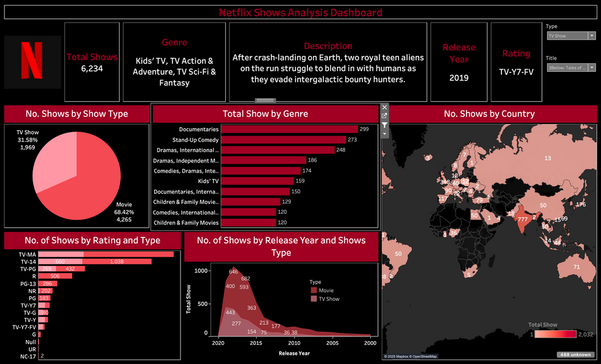The image size is (601, 364).
Task: Click the 646 peak label on area chart
Action: pyautogui.click(x=233, y=272)
